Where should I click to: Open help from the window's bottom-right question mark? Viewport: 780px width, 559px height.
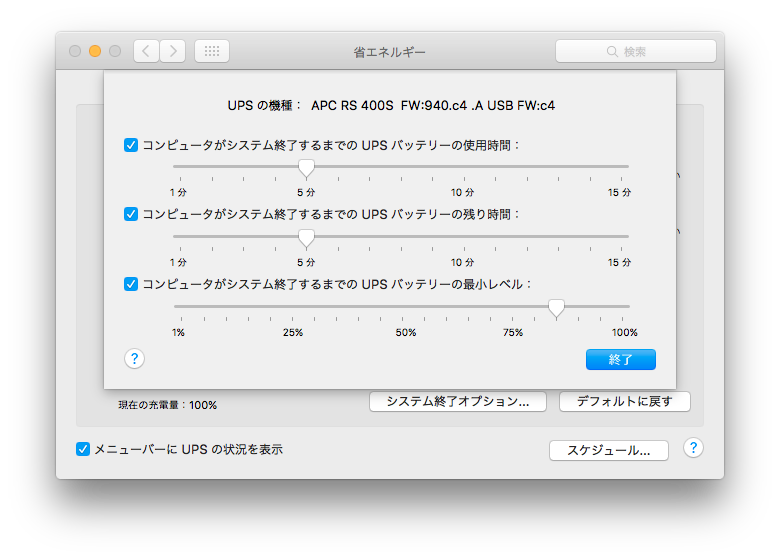[693, 448]
